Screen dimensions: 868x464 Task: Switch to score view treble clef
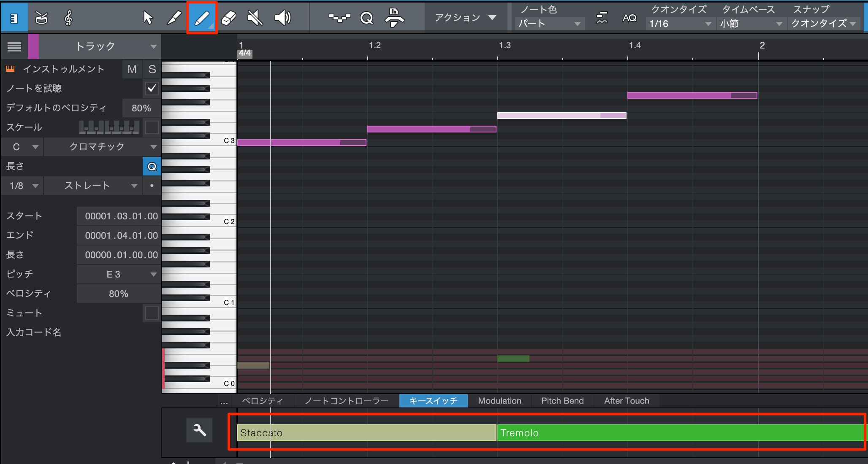click(68, 18)
